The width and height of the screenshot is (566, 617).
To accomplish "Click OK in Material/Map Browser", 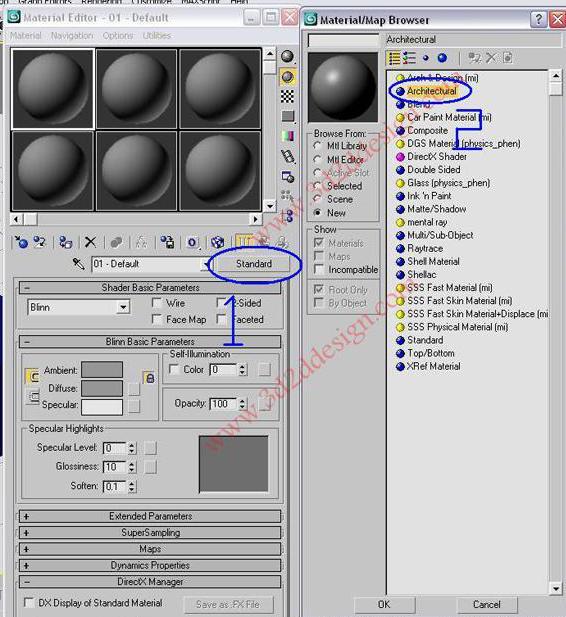I will coord(384,604).
